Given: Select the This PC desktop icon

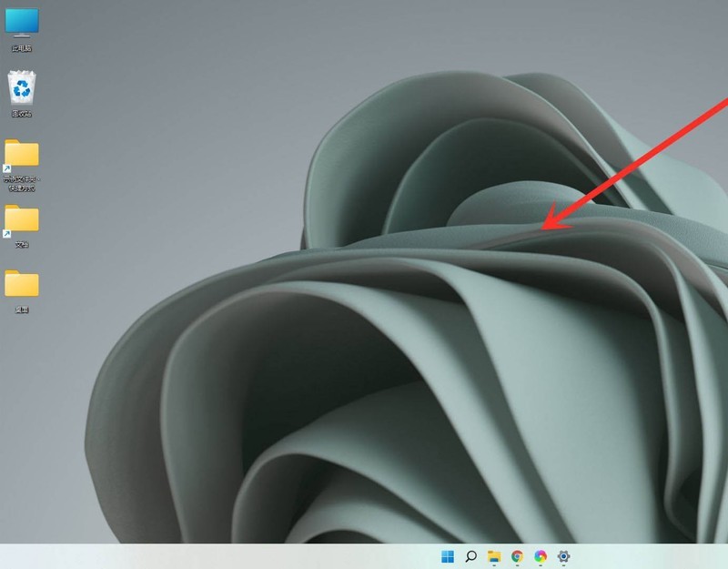Looking at the screenshot, I should [22, 22].
